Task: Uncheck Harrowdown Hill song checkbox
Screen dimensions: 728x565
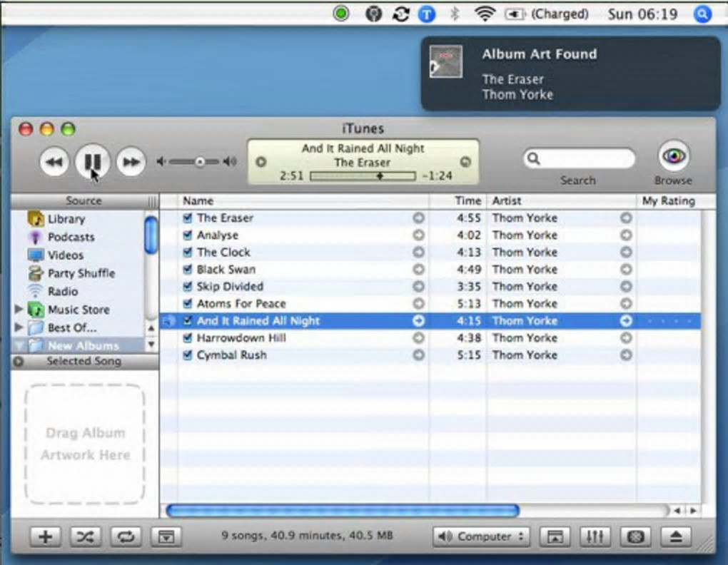Action: (x=188, y=337)
